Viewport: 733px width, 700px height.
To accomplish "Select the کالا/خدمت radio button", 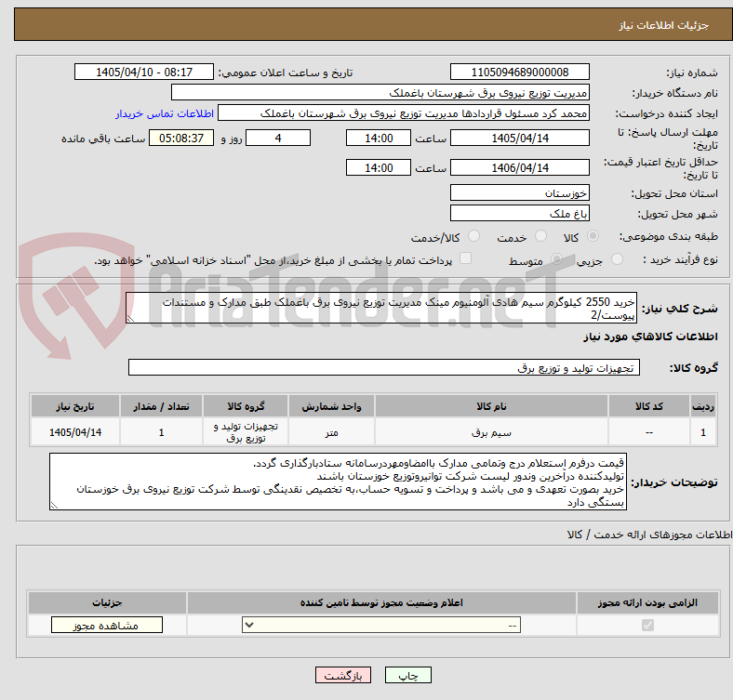I will (473, 236).
